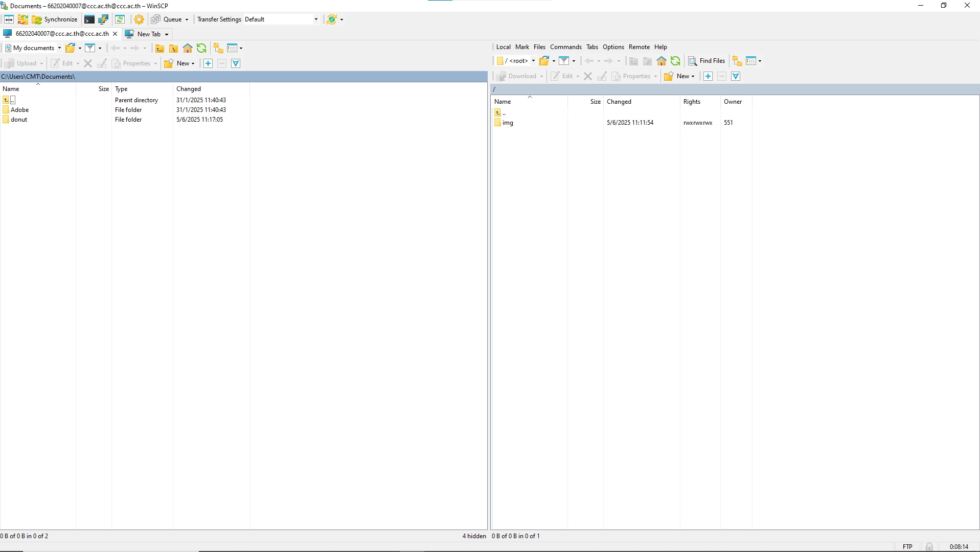
Task: Select the donut folder in local panel
Action: click(19, 120)
